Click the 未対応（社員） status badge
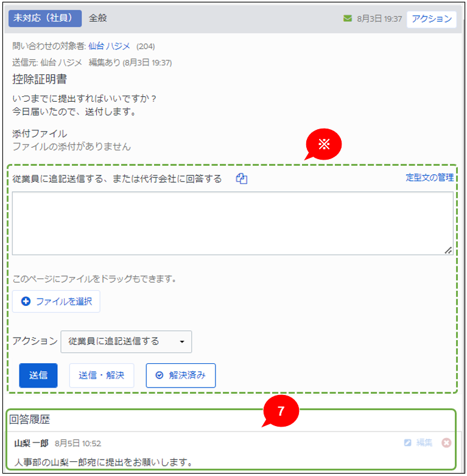Viewport: 467px width, 476px height. tap(45, 18)
